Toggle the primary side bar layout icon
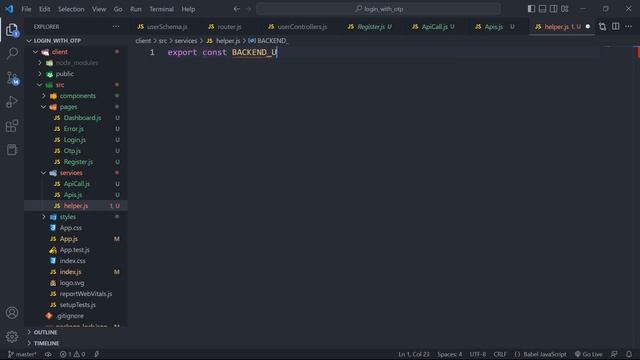Screen dimensions: 640x360 [x=531, y=9]
